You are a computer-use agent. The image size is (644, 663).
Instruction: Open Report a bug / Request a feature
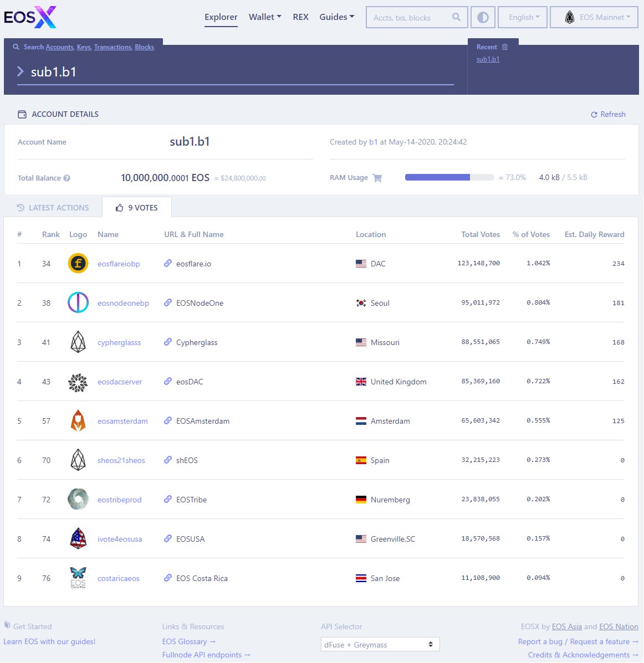(x=578, y=641)
